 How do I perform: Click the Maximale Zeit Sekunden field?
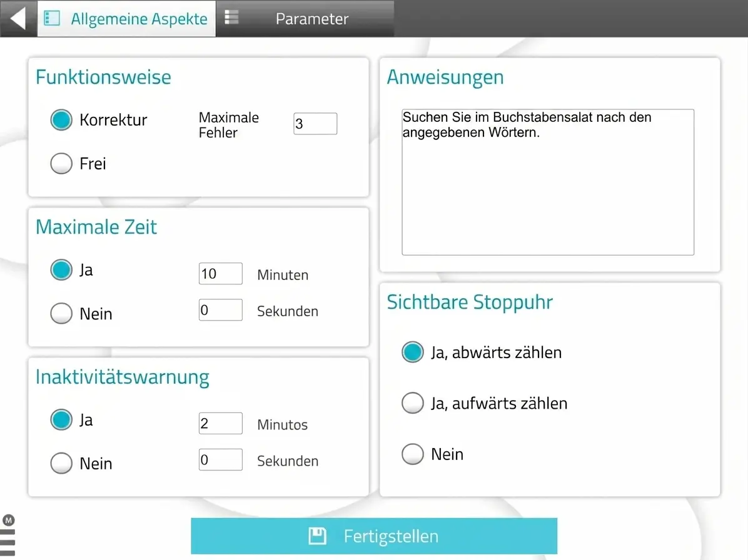pyautogui.click(x=220, y=310)
